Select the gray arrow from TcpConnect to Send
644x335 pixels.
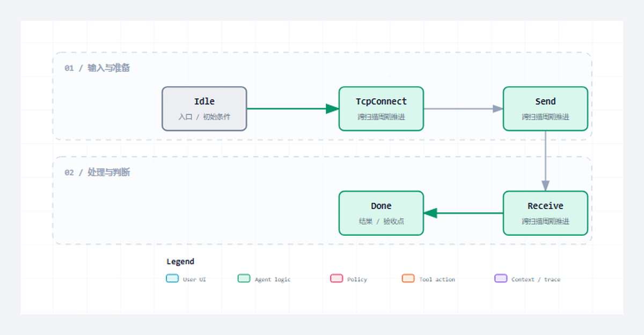tap(463, 109)
